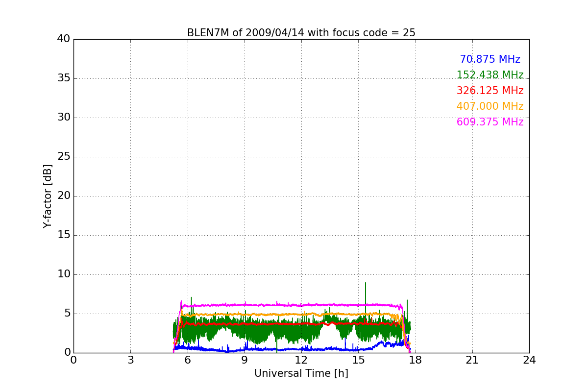Viewport: 588px width, 392px height.
Task: Click the x-axis tick label 9
Action: [245, 360]
